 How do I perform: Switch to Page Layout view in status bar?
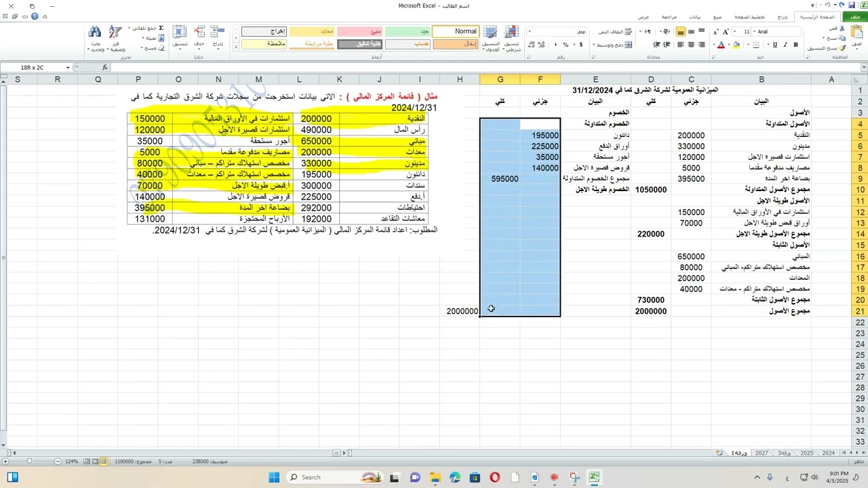pyautogui.click(x=96, y=461)
